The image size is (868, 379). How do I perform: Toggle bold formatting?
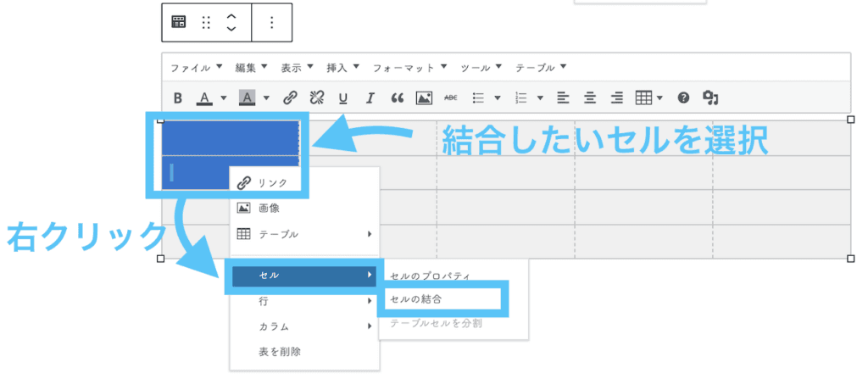(x=178, y=98)
